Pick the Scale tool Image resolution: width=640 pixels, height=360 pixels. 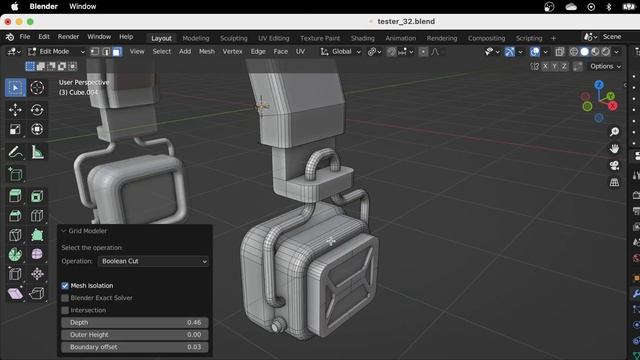(16, 129)
